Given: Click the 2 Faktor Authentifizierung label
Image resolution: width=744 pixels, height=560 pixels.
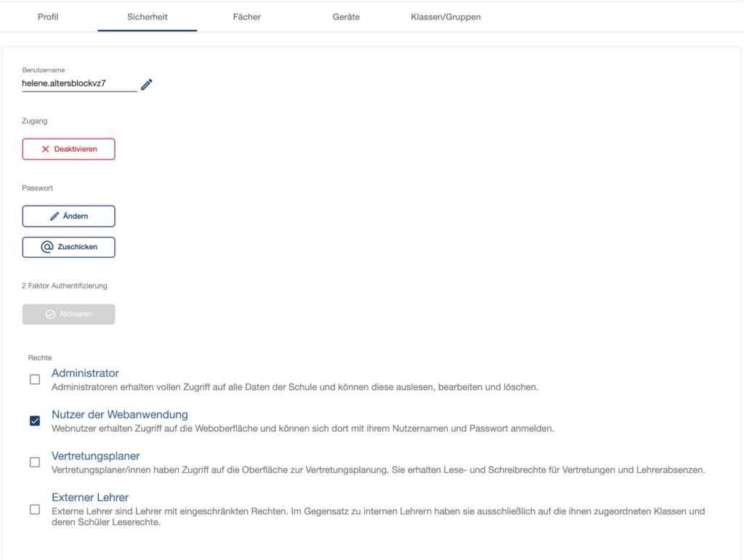Looking at the screenshot, I should point(65,286).
